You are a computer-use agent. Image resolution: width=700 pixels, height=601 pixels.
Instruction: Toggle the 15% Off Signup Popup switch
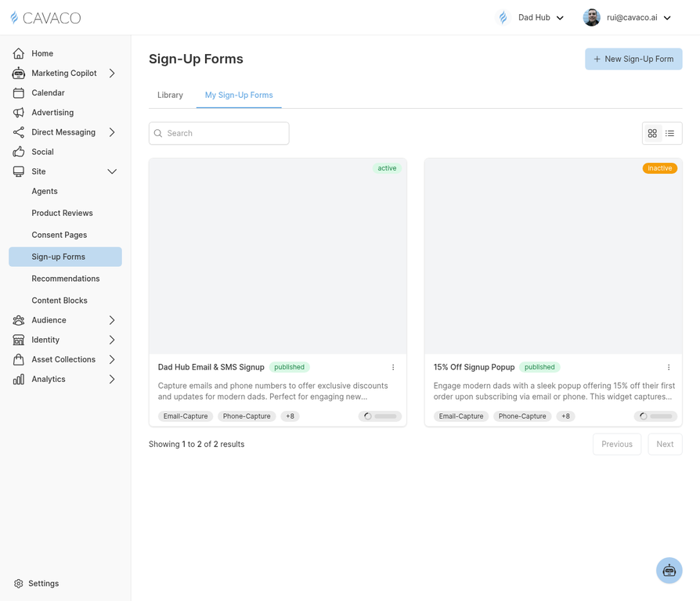[x=655, y=416]
